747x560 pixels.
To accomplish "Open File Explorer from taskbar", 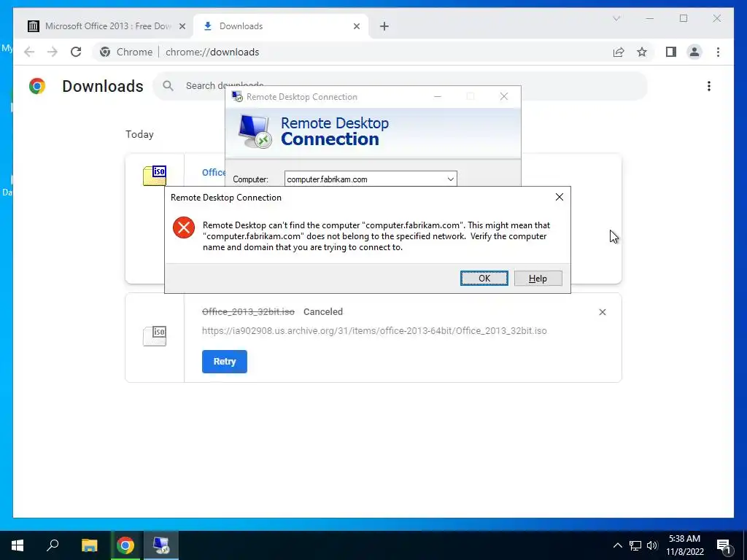I will [89, 545].
